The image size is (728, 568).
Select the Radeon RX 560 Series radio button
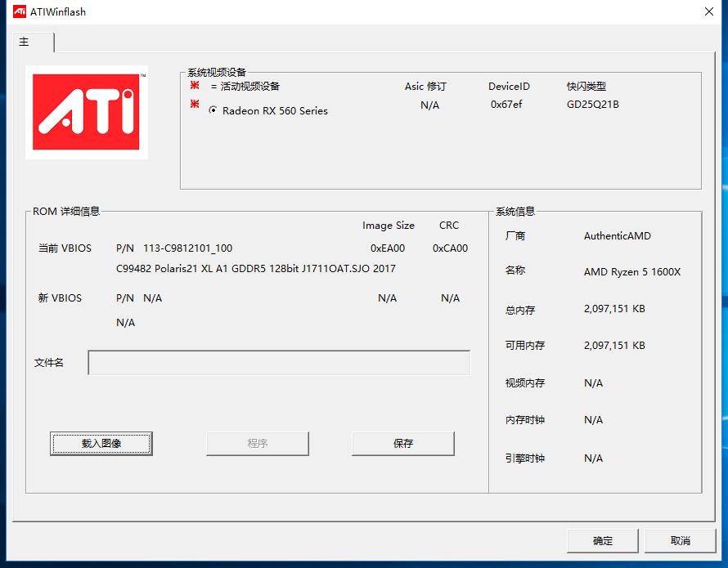213,110
